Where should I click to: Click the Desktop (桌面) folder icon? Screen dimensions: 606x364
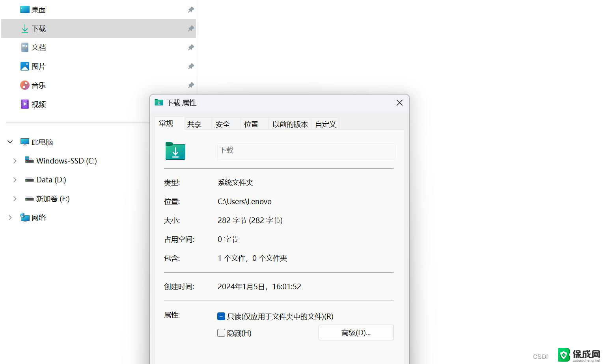click(24, 9)
